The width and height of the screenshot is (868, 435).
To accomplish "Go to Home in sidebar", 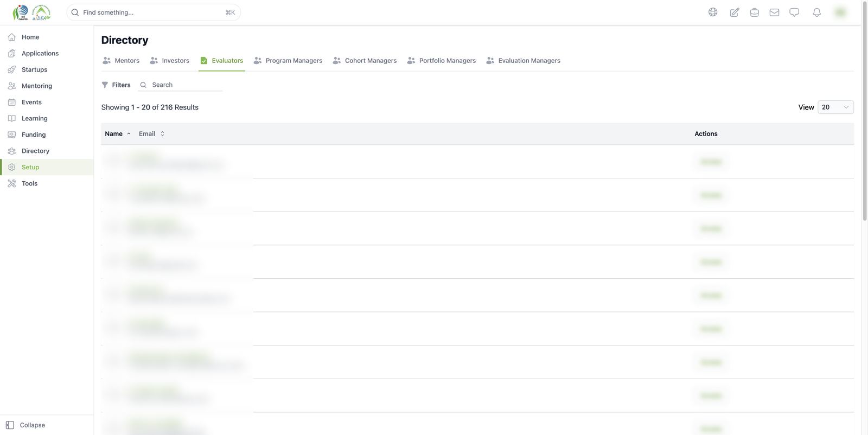I will coord(47,37).
